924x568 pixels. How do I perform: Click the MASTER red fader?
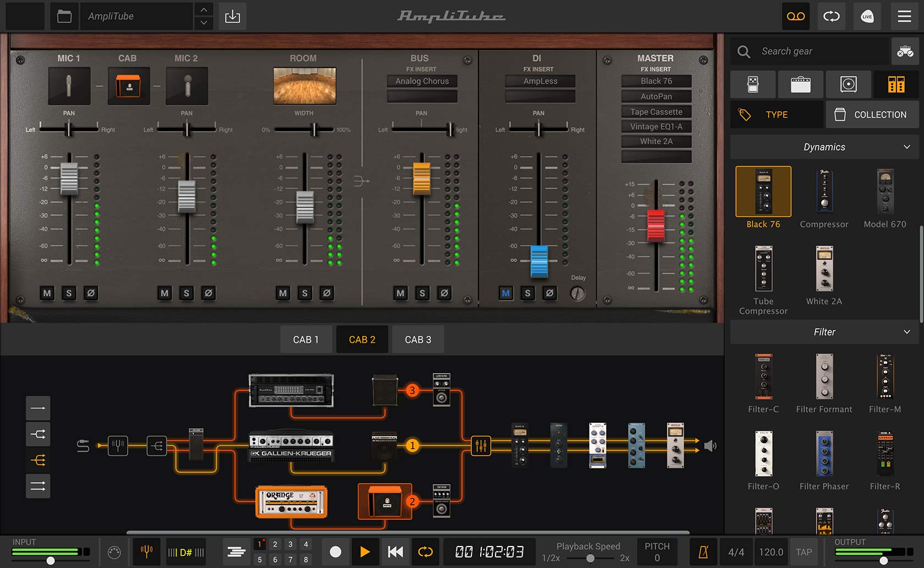click(656, 226)
